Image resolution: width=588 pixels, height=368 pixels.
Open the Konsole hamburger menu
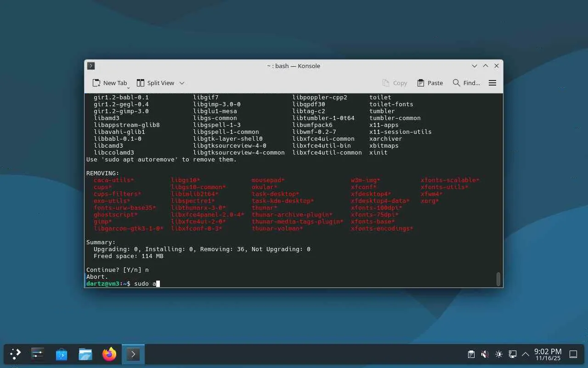point(492,83)
